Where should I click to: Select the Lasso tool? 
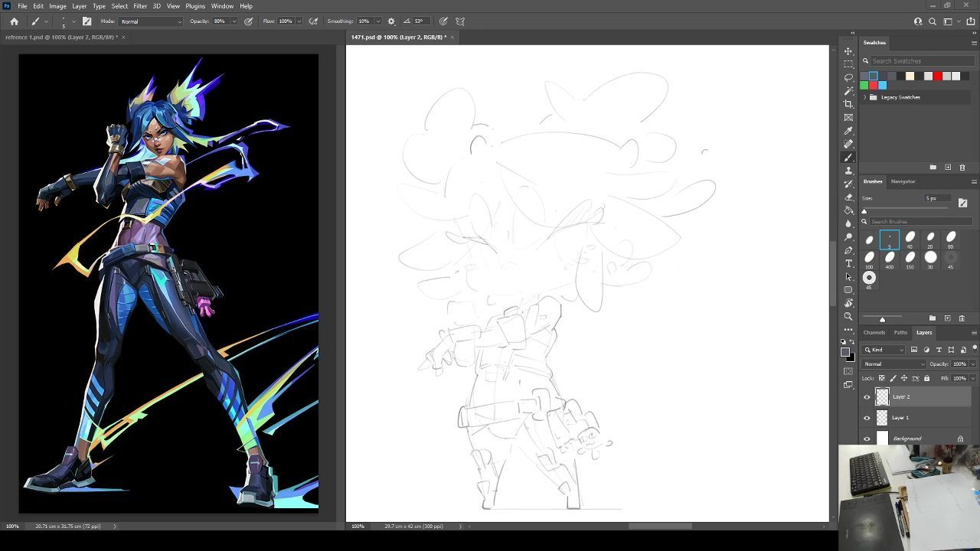tap(848, 78)
